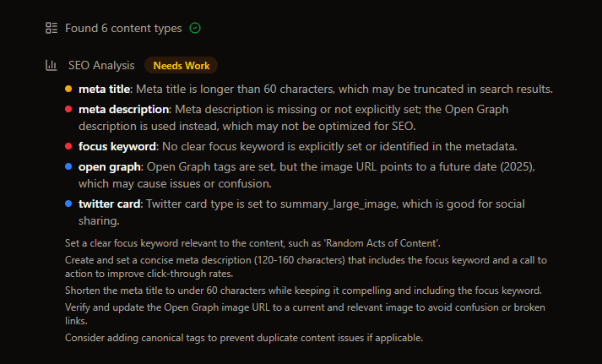The width and height of the screenshot is (602, 364).
Task: Click the red dot beside meta description
Action: (x=68, y=109)
